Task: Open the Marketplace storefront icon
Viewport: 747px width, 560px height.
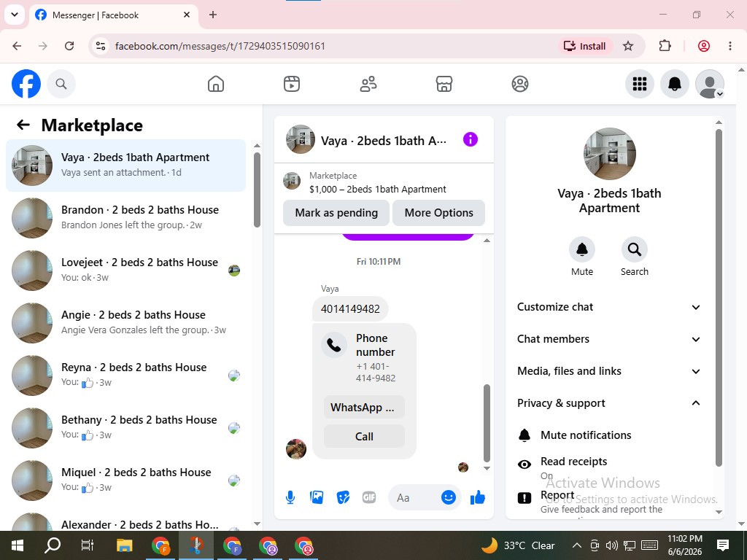Action: [x=444, y=84]
